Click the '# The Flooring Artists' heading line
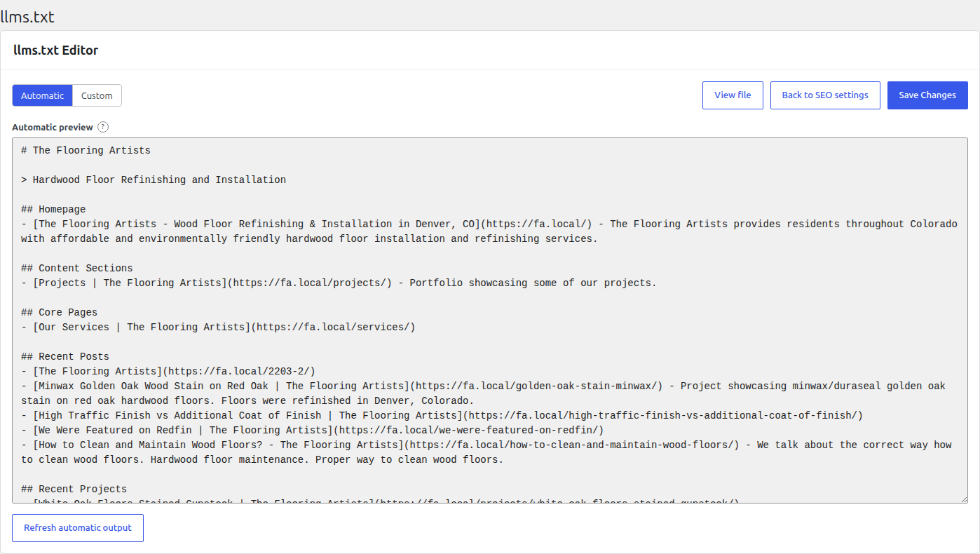The image size is (980, 554). click(x=86, y=150)
